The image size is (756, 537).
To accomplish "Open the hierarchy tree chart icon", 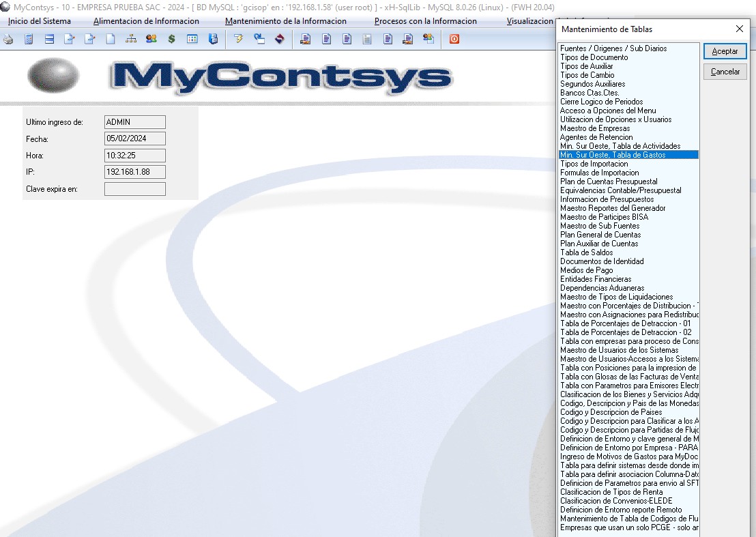I will click(x=131, y=40).
